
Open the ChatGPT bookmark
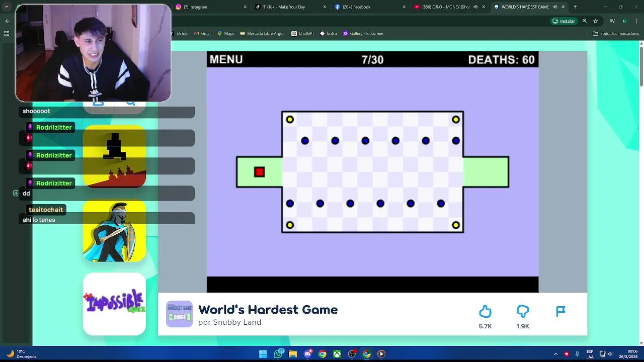tap(303, 34)
